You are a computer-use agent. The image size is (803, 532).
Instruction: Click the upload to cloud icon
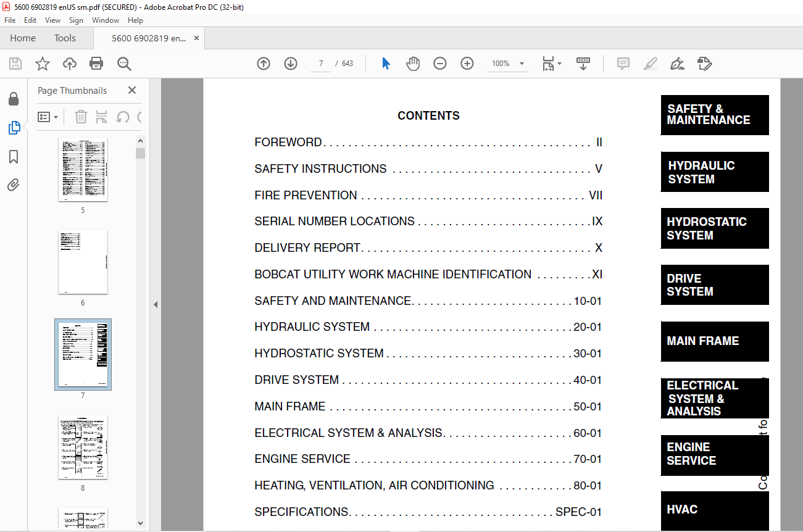click(70, 64)
